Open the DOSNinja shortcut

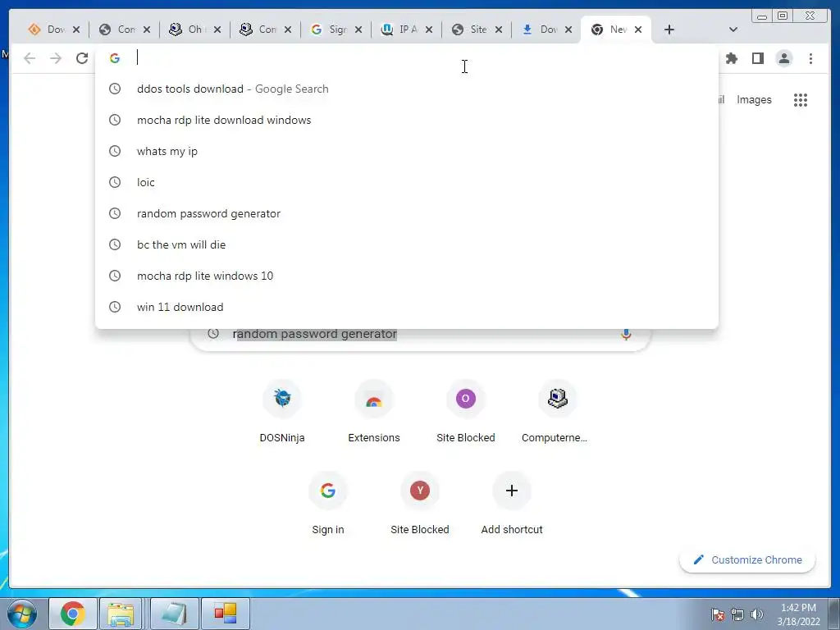[282, 412]
